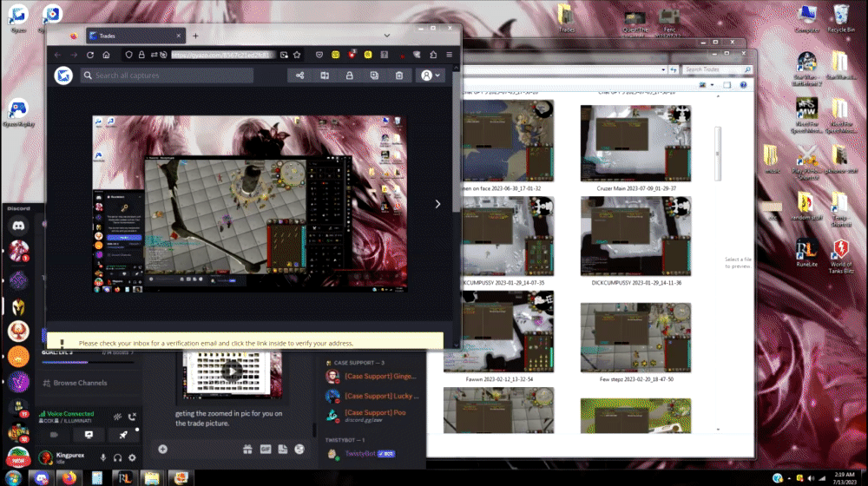Screen dimensions: 868x486
Task: Start a Discord activity rocket button
Action: [x=123, y=435]
